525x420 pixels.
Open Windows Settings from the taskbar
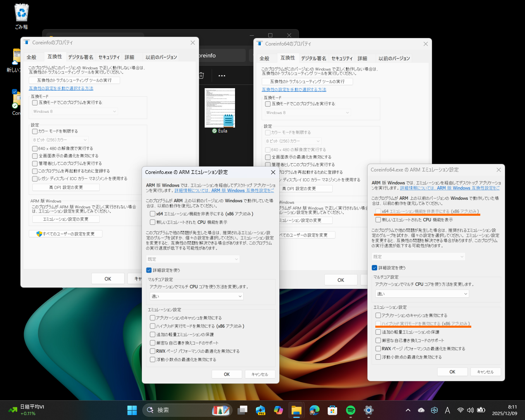(368, 410)
